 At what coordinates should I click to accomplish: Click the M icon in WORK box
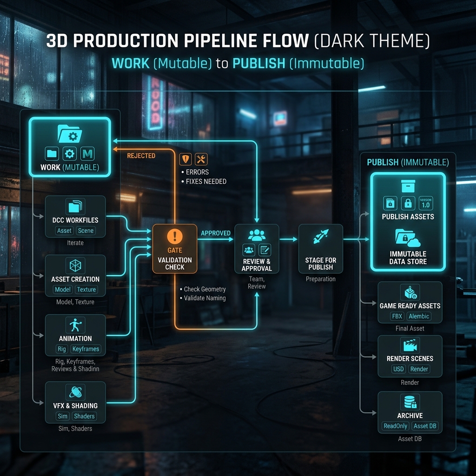[x=87, y=153]
